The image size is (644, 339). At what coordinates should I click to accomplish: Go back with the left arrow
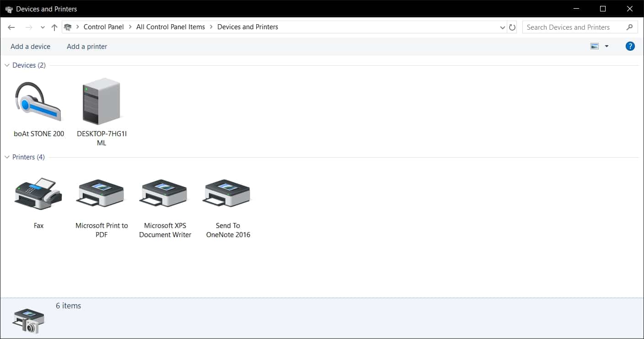pyautogui.click(x=11, y=27)
